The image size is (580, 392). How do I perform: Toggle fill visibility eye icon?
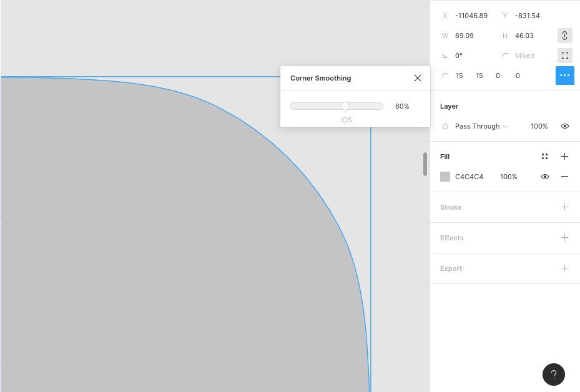click(544, 177)
